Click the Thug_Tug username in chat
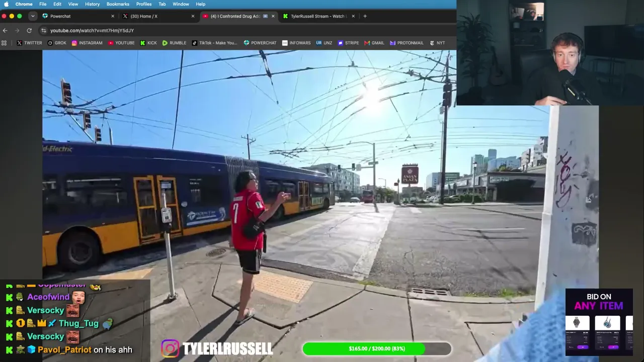The image size is (644, 362). [78, 323]
